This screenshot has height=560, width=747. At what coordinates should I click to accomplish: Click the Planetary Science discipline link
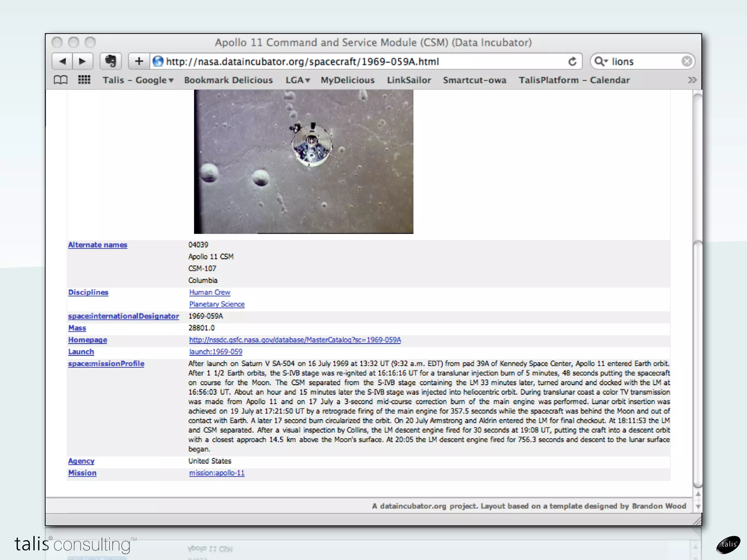(x=217, y=304)
